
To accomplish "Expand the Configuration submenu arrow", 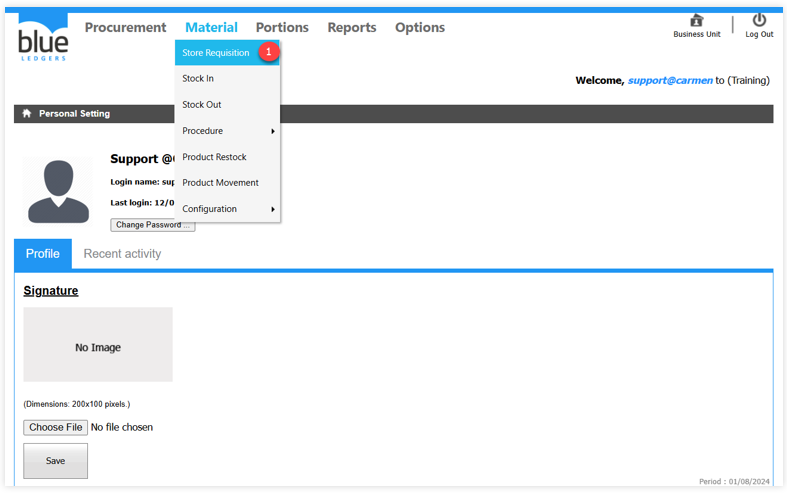I will (x=273, y=209).
